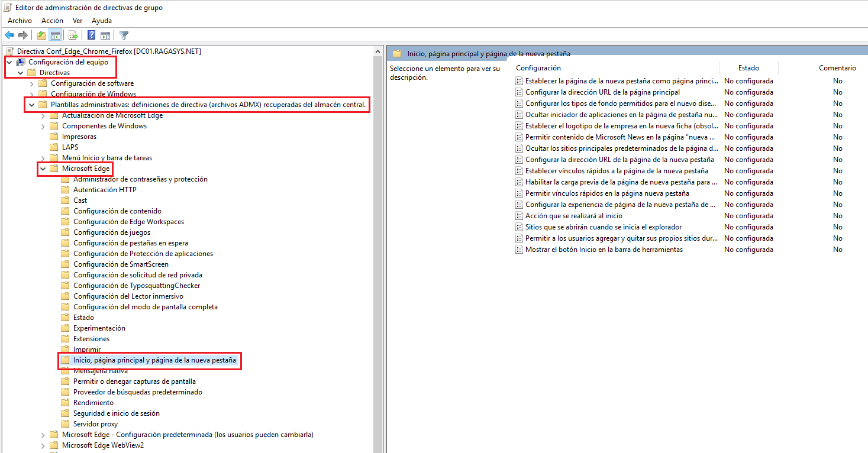Click the Group Policy editor icon in title bar
868x453 pixels.
pos(7,7)
